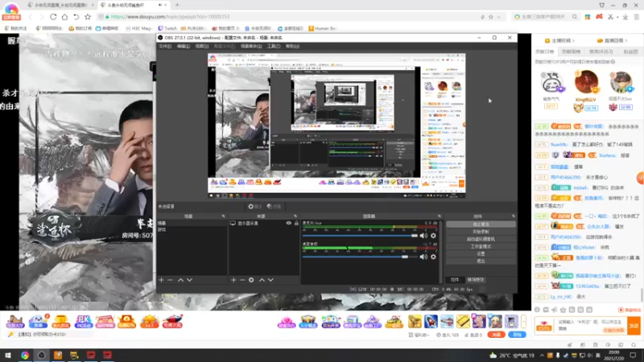The height and width of the screenshot is (362, 644).
Task: Switch to OBS on the Windows taskbar
Action: click(x=42, y=355)
